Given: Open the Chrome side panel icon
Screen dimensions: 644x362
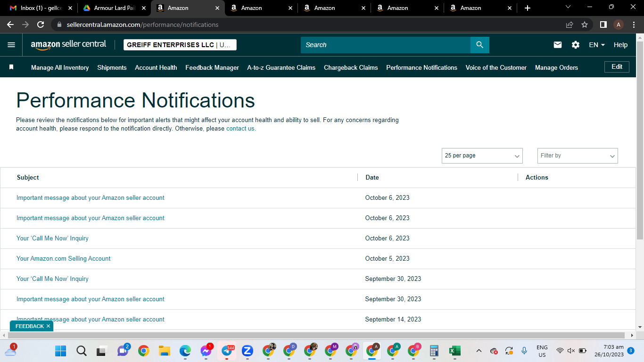Looking at the screenshot, I should (x=603, y=25).
